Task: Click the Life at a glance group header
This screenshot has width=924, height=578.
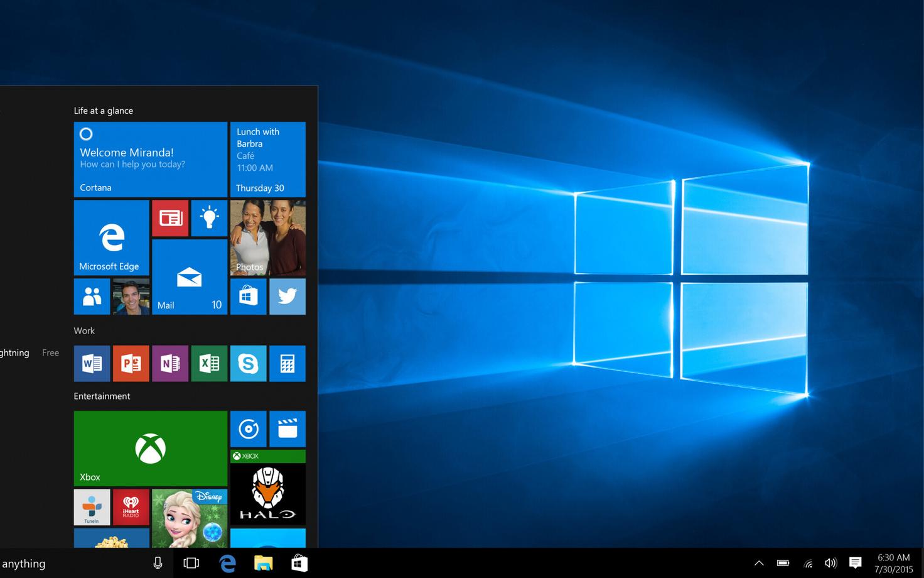Action: (104, 111)
